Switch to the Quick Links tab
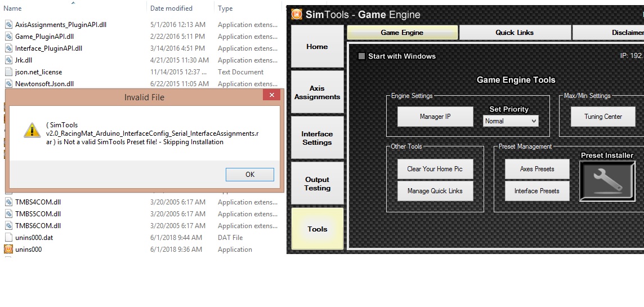This screenshot has height=307, width=644. point(515,33)
